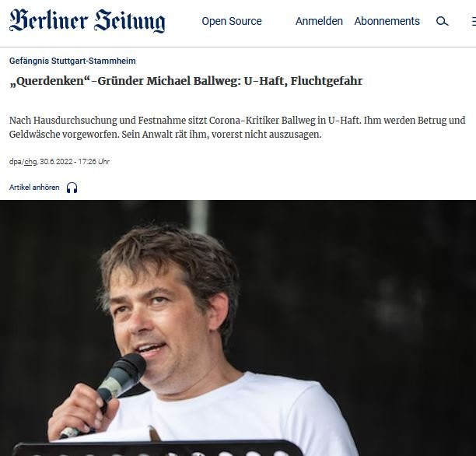Click the headphones icon beside Artikel anhören
Screen dimensions: 476x456
[72, 188]
